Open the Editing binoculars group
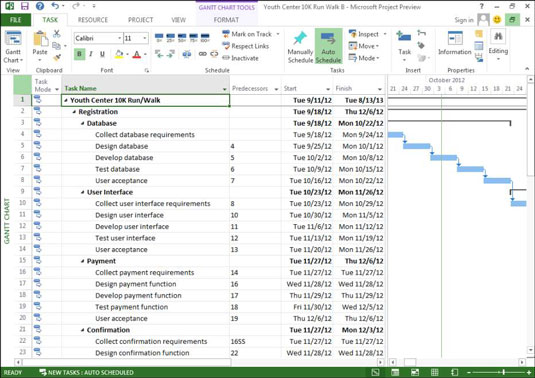Screen dimensions: 535x378 click(498, 45)
